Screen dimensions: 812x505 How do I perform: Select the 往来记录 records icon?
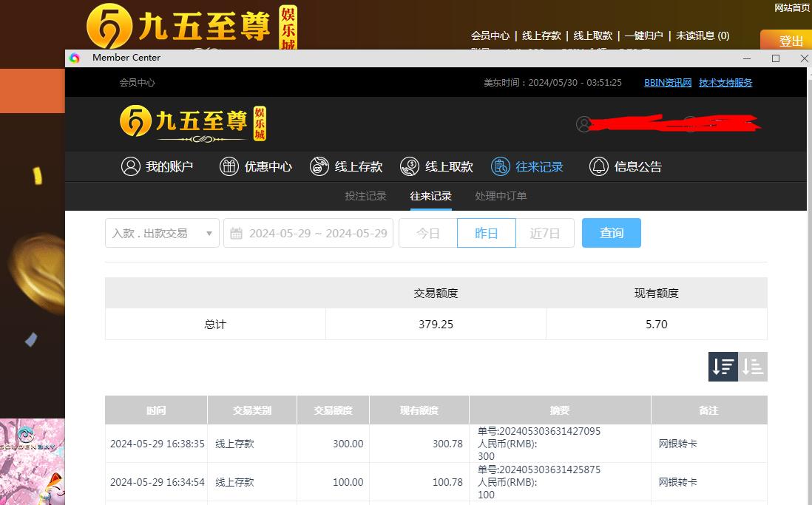click(x=500, y=166)
